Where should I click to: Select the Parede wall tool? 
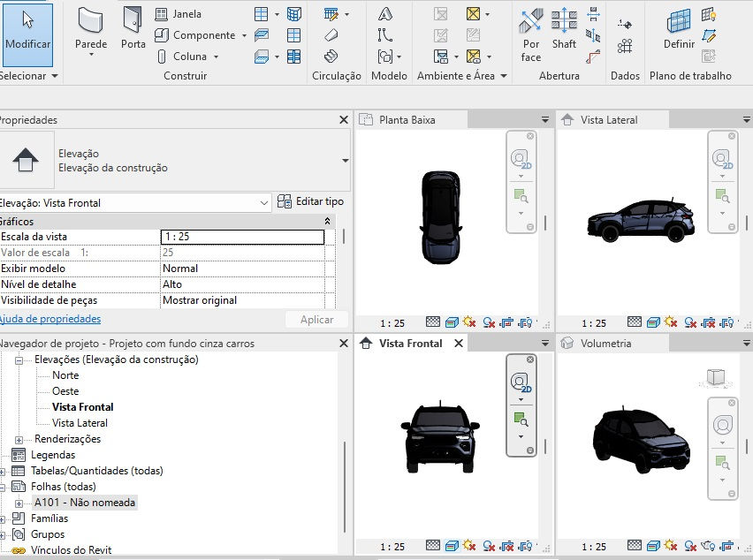(x=91, y=31)
